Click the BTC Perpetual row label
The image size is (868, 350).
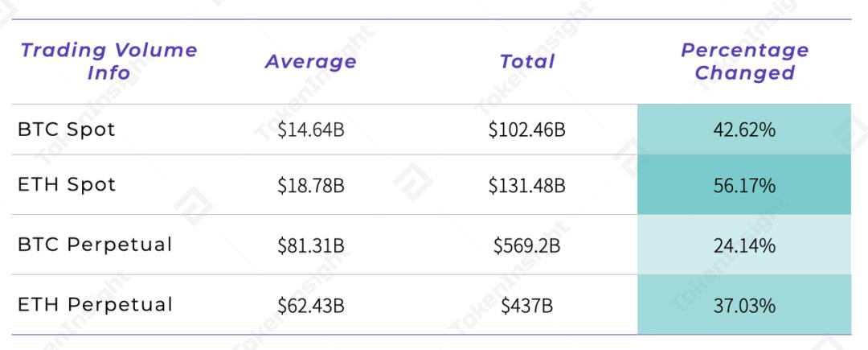[95, 245]
